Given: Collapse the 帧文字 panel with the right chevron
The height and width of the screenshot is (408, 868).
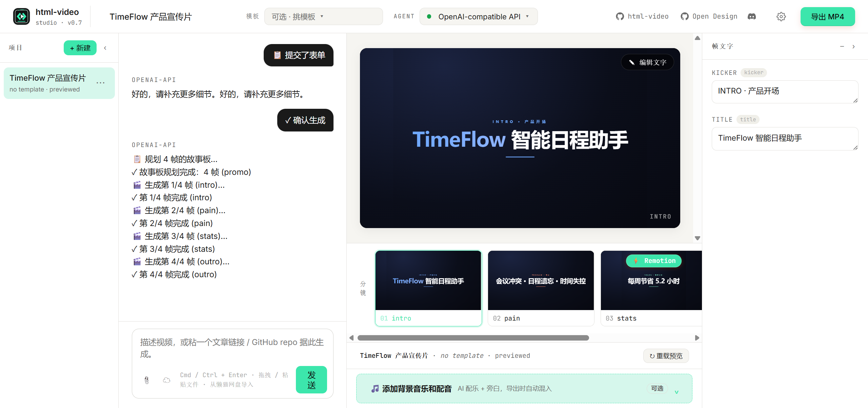Looking at the screenshot, I should (853, 46).
